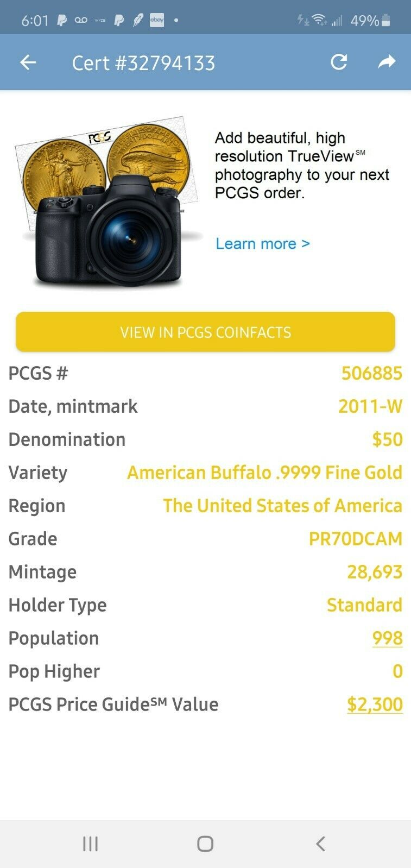The width and height of the screenshot is (411, 868).
Task: Tap the Wi-Fi status icon
Action: [320, 21]
